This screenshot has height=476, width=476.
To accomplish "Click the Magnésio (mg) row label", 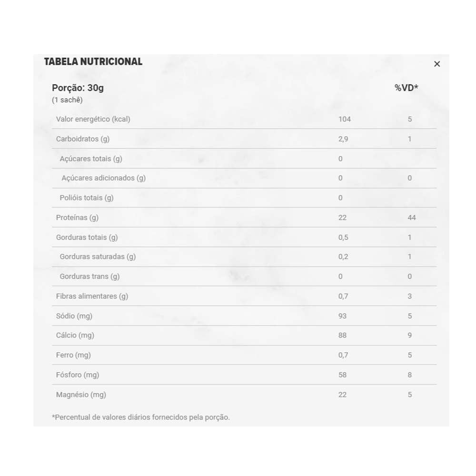I will coord(81,395).
